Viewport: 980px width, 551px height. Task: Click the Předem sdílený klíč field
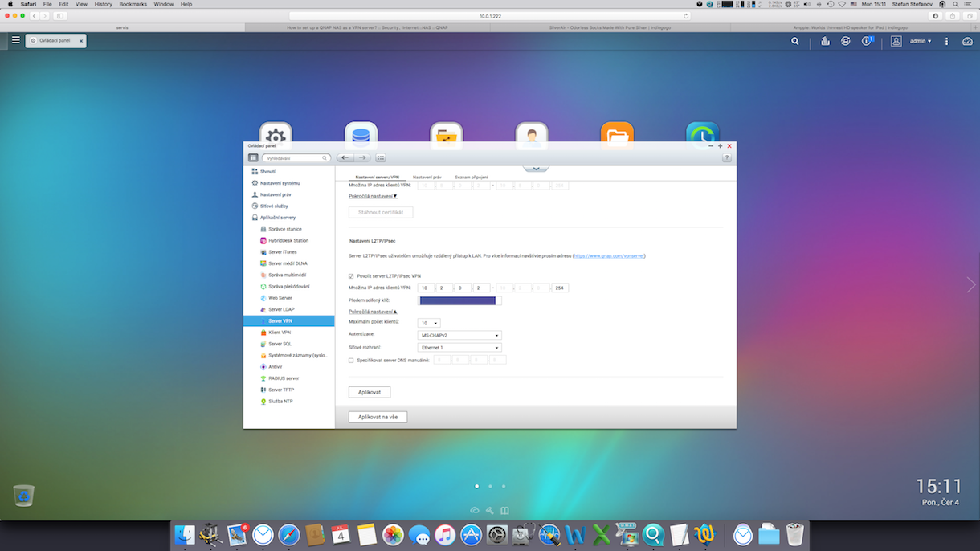pyautogui.click(x=457, y=300)
